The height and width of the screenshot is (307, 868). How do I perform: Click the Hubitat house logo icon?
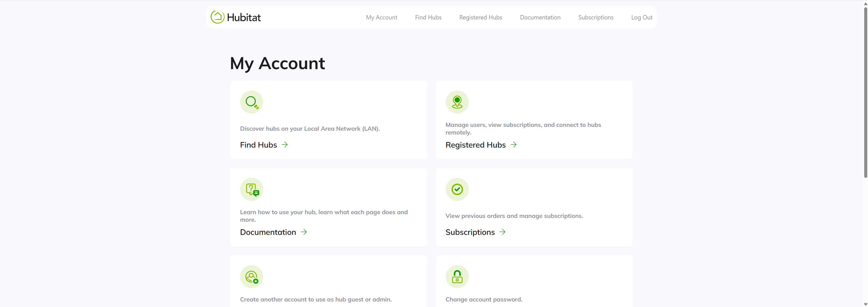[217, 17]
